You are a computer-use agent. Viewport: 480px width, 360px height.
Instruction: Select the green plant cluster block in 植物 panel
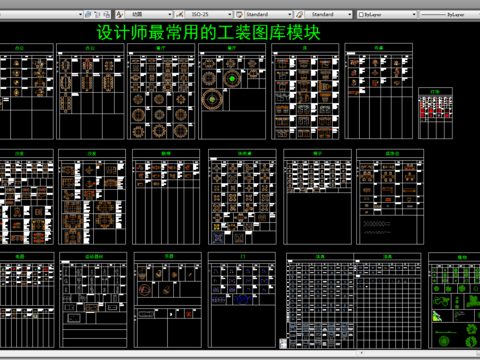click(x=472, y=301)
